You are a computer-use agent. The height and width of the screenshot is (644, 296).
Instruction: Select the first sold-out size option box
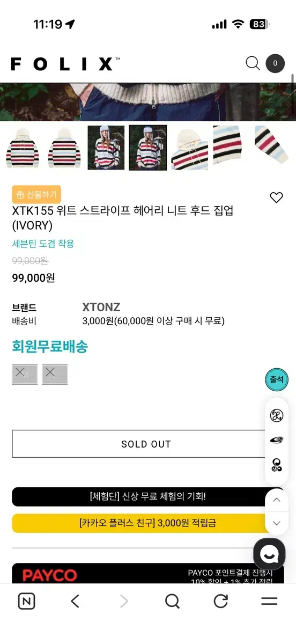25,374
